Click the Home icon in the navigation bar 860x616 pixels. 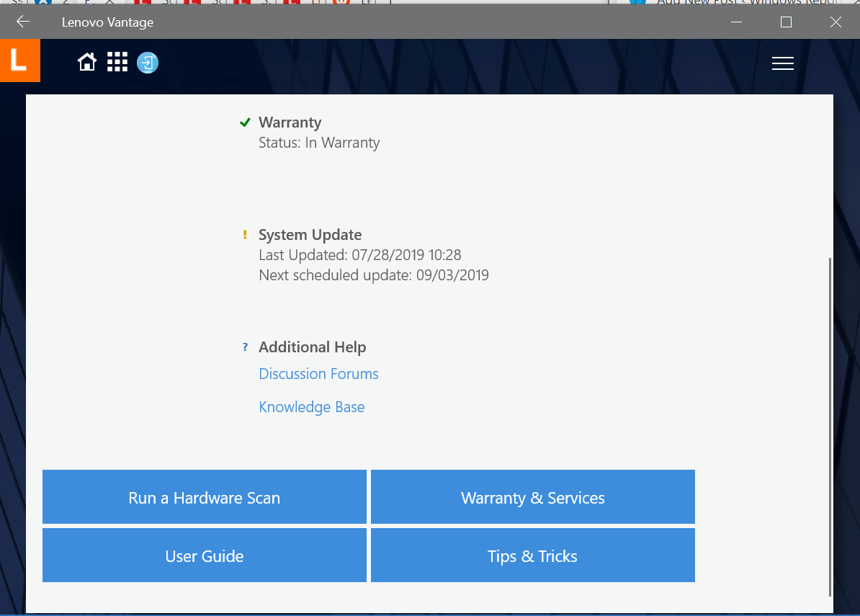86,62
